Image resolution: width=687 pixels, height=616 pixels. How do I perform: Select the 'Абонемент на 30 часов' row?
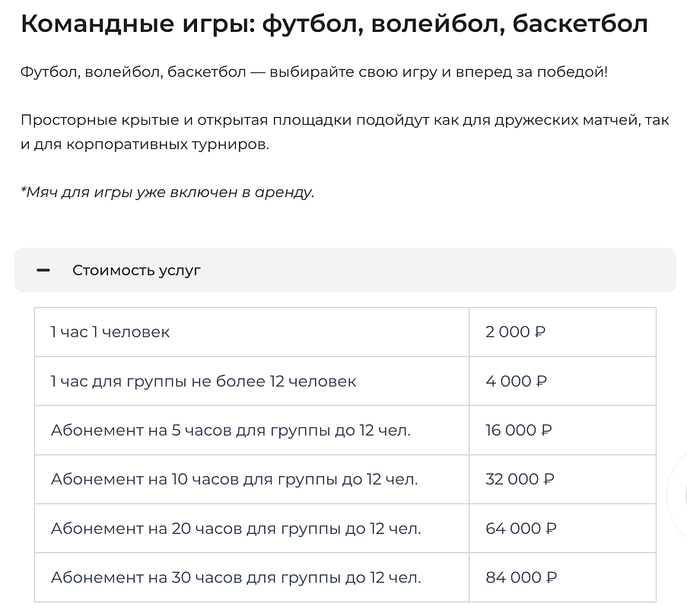click(236, 577)
